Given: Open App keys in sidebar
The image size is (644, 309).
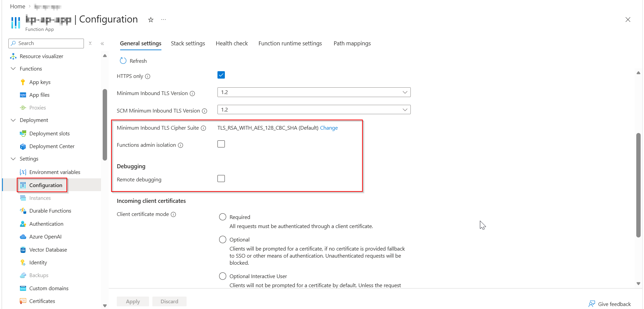Looking at the screenshot, I should tap(40, 82).
